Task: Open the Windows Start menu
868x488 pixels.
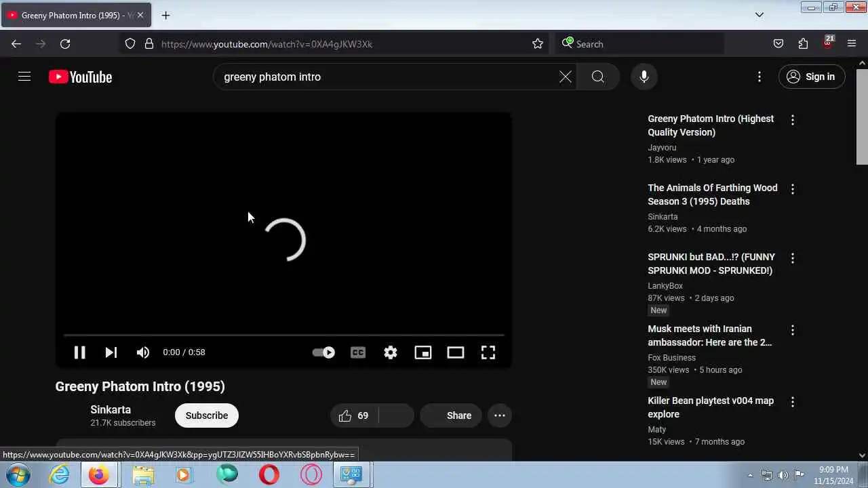Action: pos(18,474)
